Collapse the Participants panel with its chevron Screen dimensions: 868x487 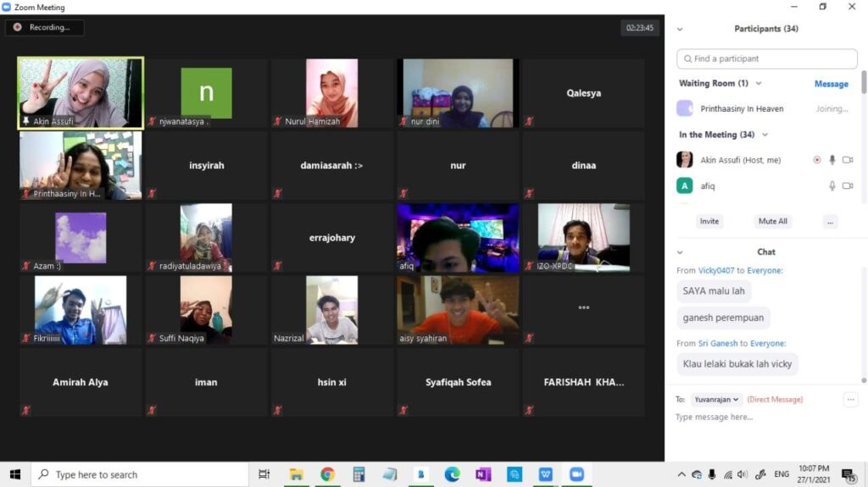pos(680,29)
